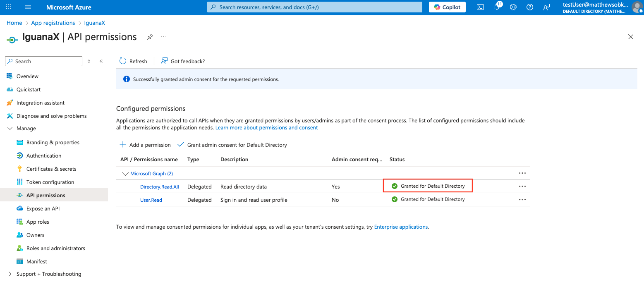
Task: Open the Enterprise applications link
Action: point(401,227)
